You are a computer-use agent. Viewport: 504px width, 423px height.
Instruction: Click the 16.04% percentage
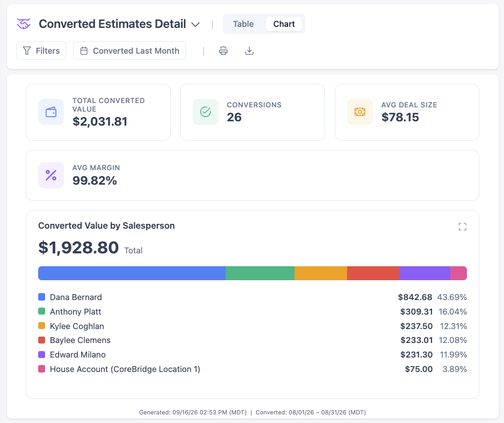click(x=452, y=311)
